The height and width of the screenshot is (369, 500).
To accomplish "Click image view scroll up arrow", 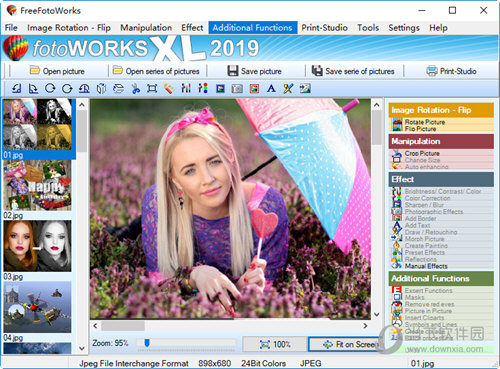I will (x=377, y=105).
